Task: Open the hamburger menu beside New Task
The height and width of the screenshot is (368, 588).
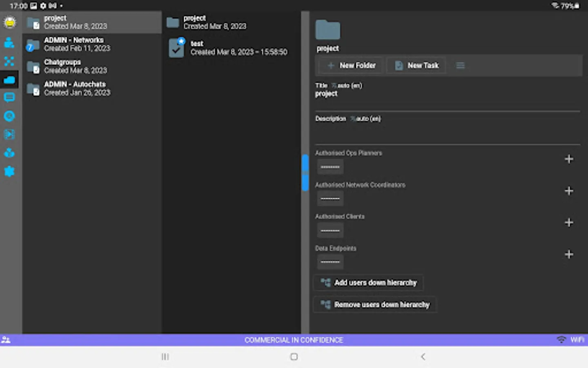Action: click(x=460, y=65)
